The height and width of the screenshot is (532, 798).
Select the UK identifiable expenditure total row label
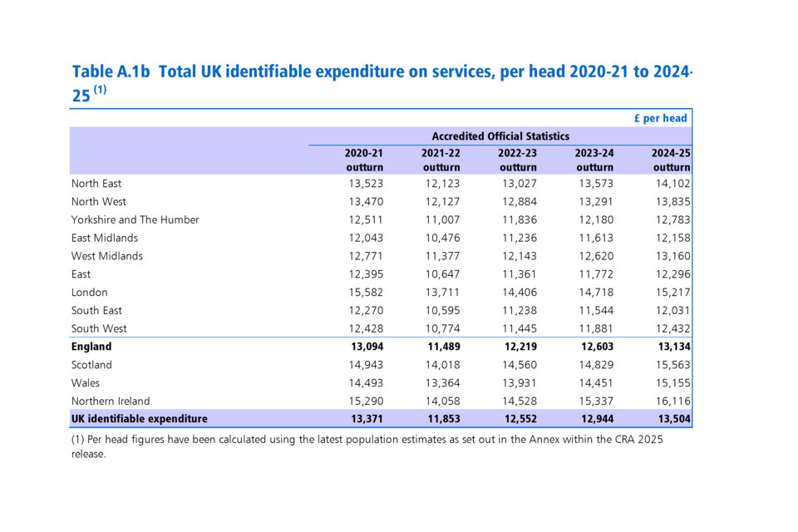140,419
